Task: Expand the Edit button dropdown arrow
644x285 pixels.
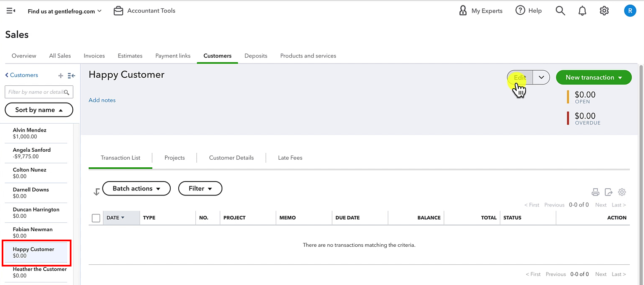Action: [541, 77]
